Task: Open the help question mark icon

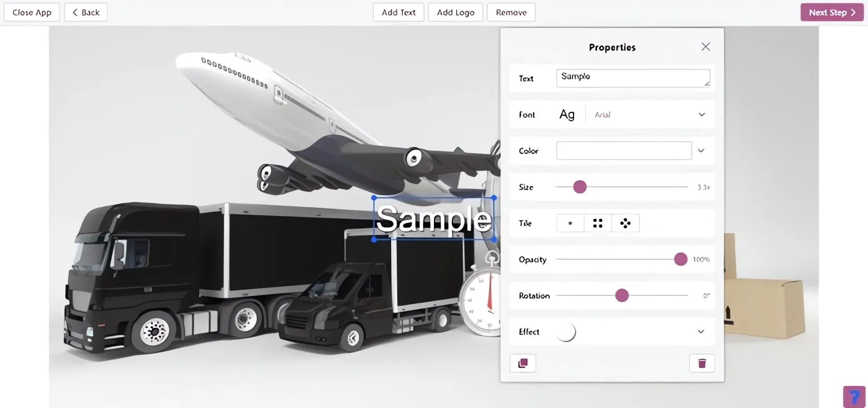Action: pyautogui.click(x=854, y=397)
